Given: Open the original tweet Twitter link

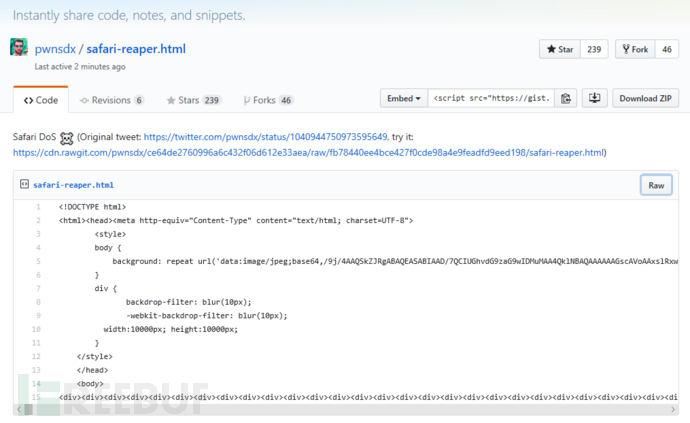Looking at the screenshot, I should point(266,137).
